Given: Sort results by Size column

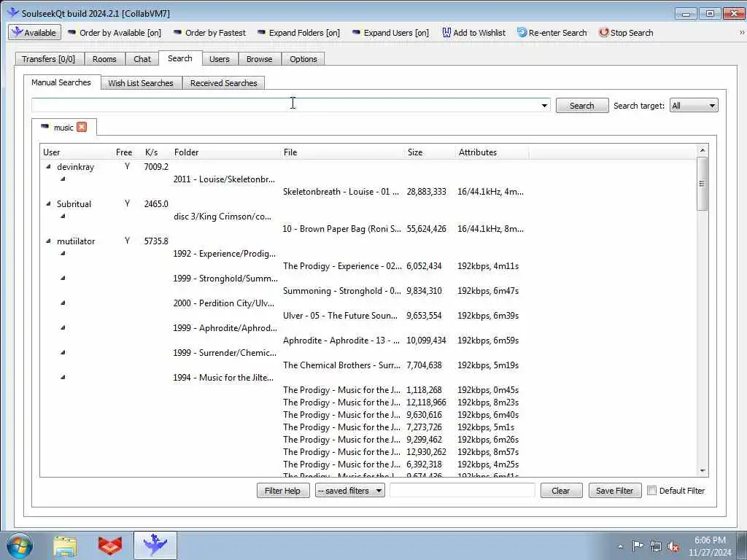Looking at the screenshot, I should coord(415,152).
